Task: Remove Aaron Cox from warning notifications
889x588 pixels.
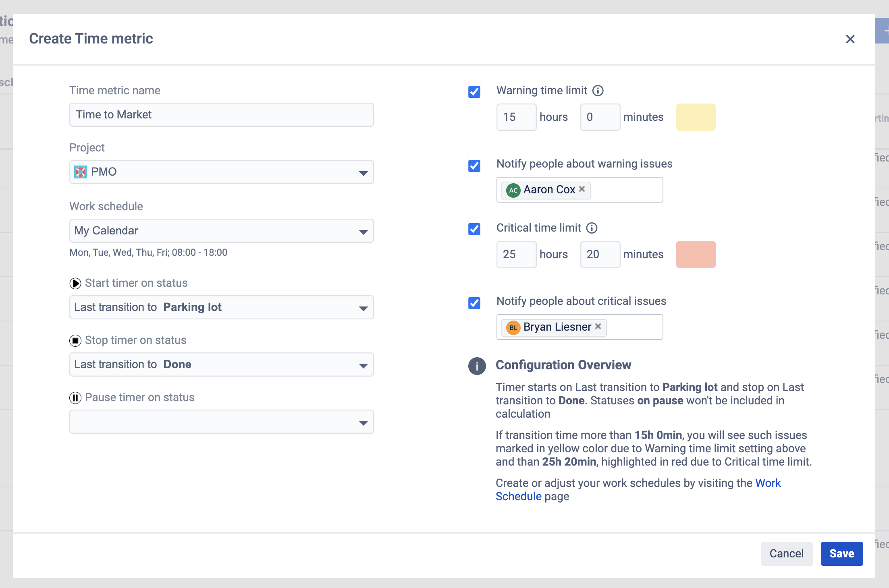Action: [x=582, y=189]
